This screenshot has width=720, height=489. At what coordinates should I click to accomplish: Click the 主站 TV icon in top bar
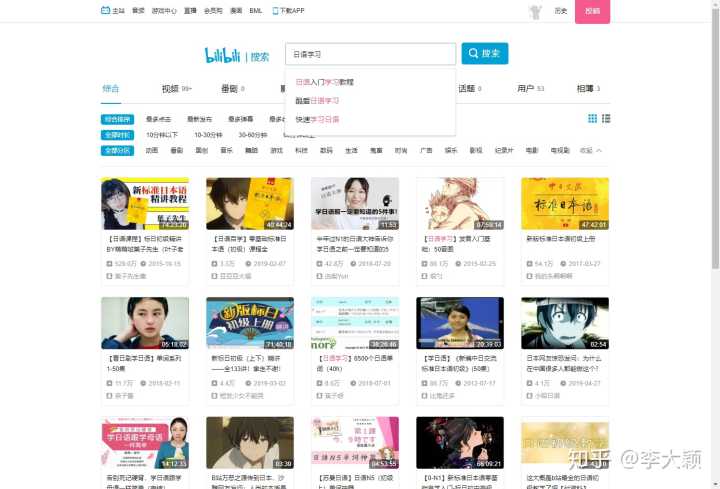tap(106, 11)
